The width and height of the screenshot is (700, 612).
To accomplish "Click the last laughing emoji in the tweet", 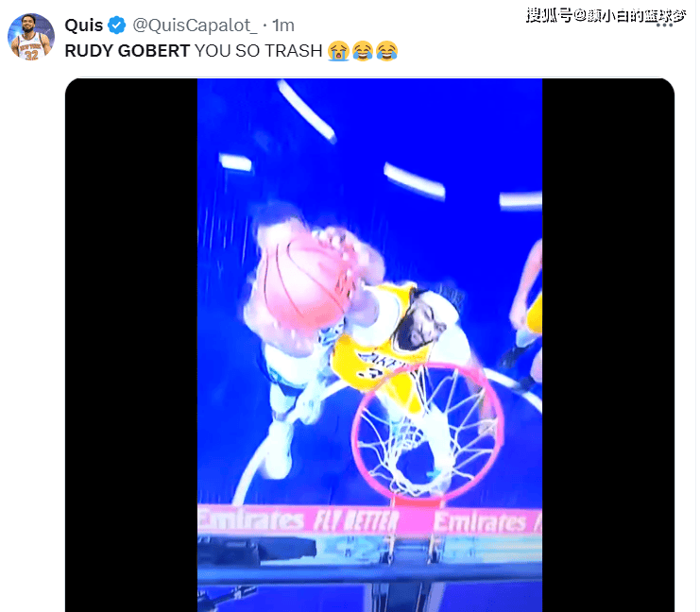I will 386,51.
